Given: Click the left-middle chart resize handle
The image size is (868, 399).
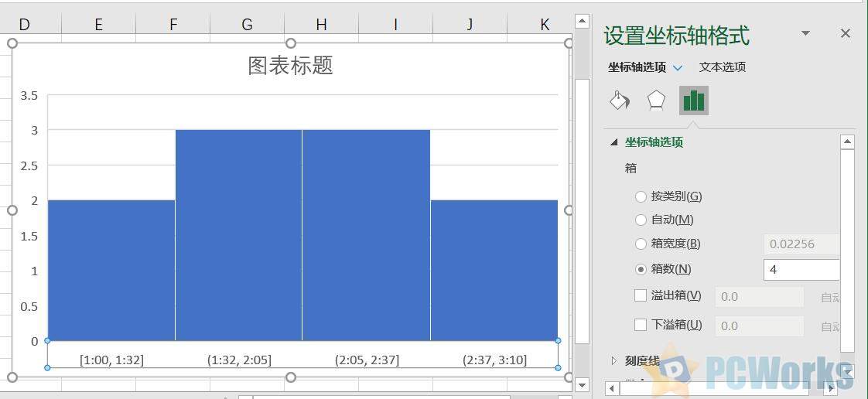Looking at the screenshot, I should click(12, 210).
